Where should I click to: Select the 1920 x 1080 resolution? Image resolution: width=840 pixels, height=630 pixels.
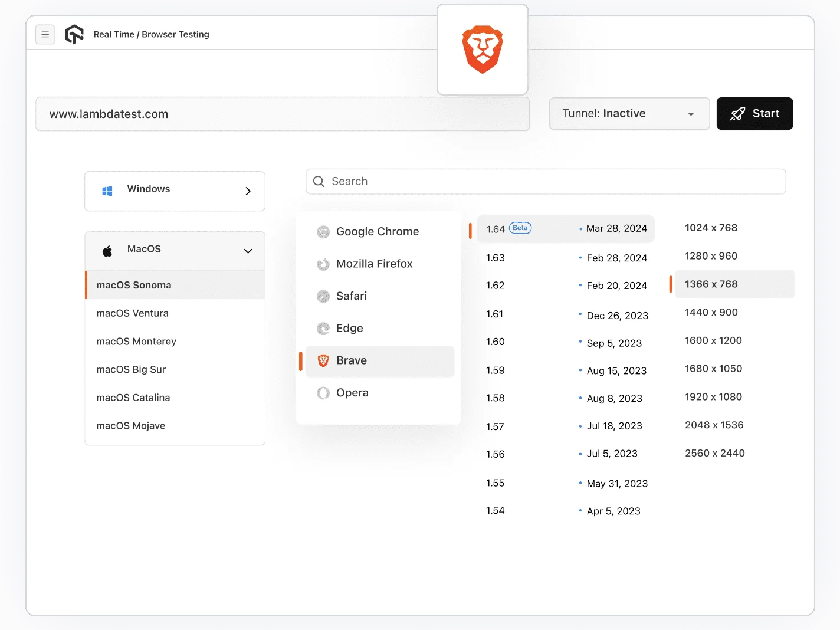(713, 397)
